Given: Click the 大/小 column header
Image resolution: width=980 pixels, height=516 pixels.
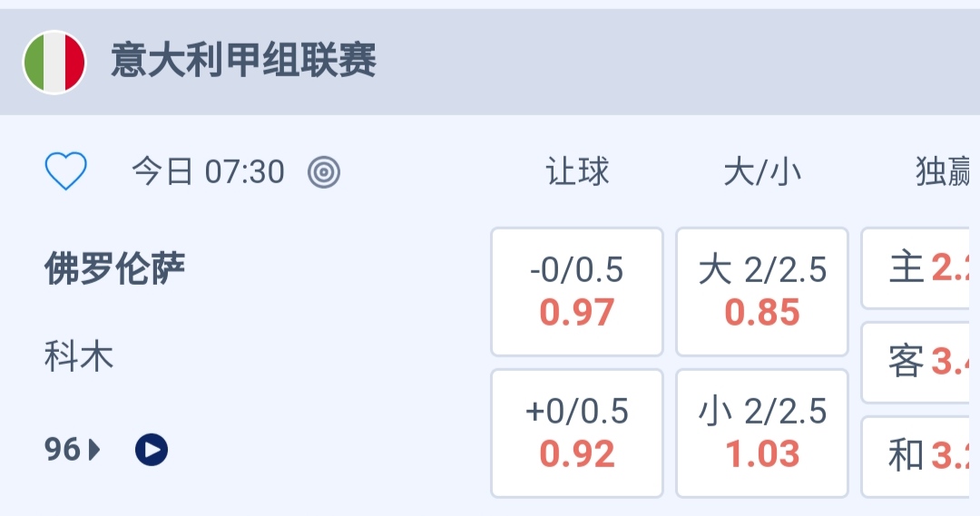Looking at the screenshot, I should 762,171.
